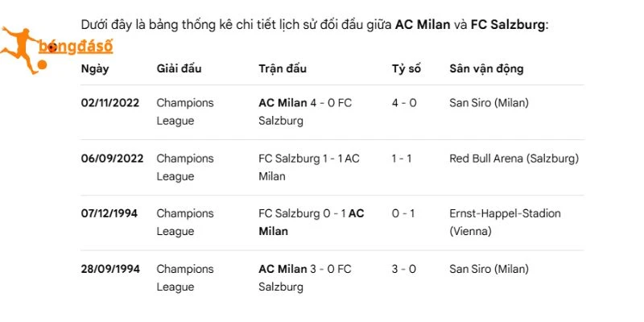Select the Tỷ số column header
This screenshot has height=322, width=644.
(407, 69)
